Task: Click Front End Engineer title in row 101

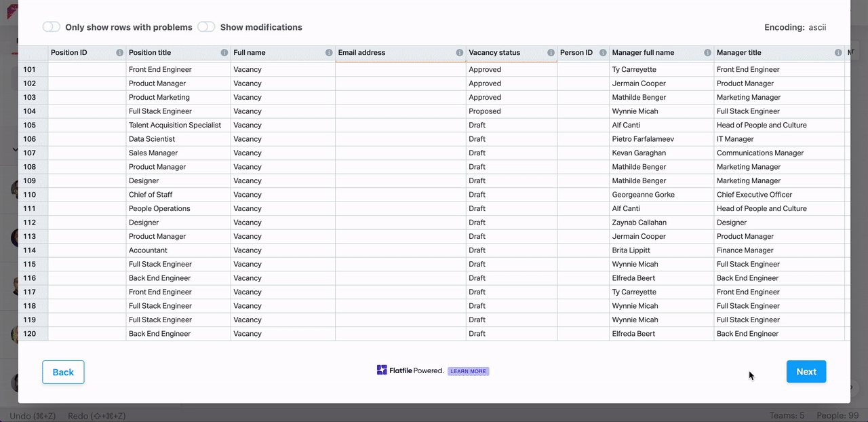Action: tap(178, 69)
